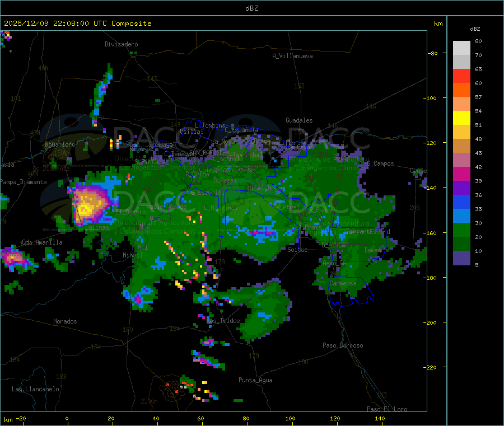The height and width of the screenshot is (426, 504).
Task: Click the -160 km vertical axis tick
Action: 430,233
